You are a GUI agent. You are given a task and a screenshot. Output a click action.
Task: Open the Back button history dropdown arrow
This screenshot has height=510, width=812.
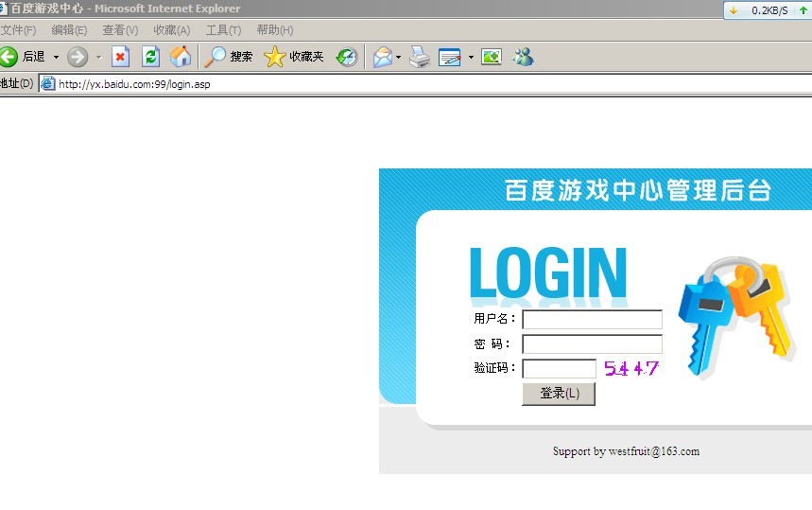pyautogui.click(x=56, y=57)
